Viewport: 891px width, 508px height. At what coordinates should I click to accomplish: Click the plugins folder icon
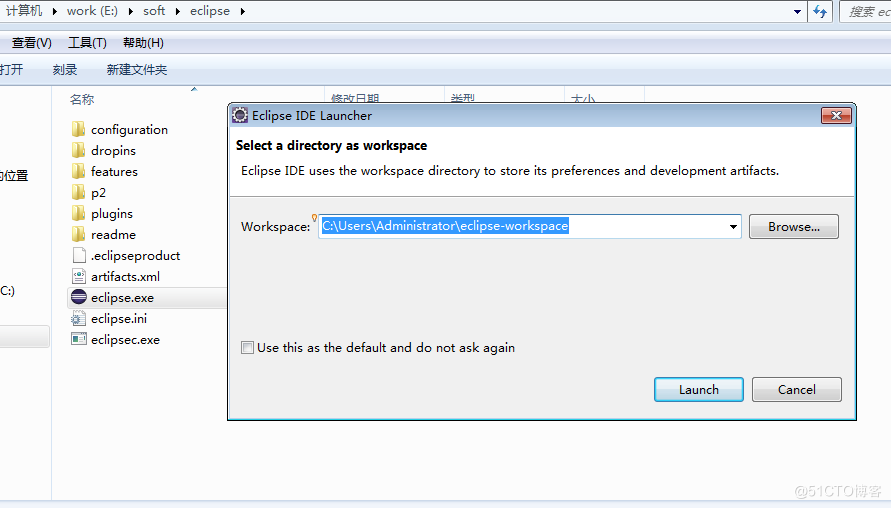tap(79, 213)
